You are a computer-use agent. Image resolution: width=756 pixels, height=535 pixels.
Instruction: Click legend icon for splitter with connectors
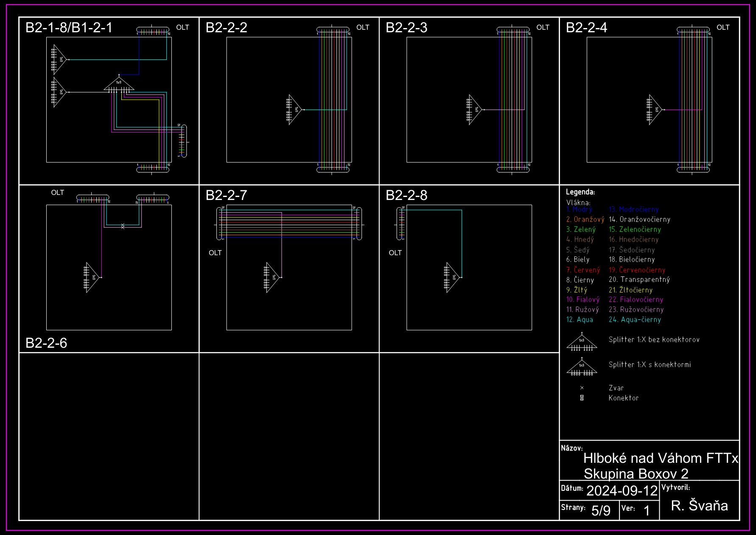tap(582, 368)
